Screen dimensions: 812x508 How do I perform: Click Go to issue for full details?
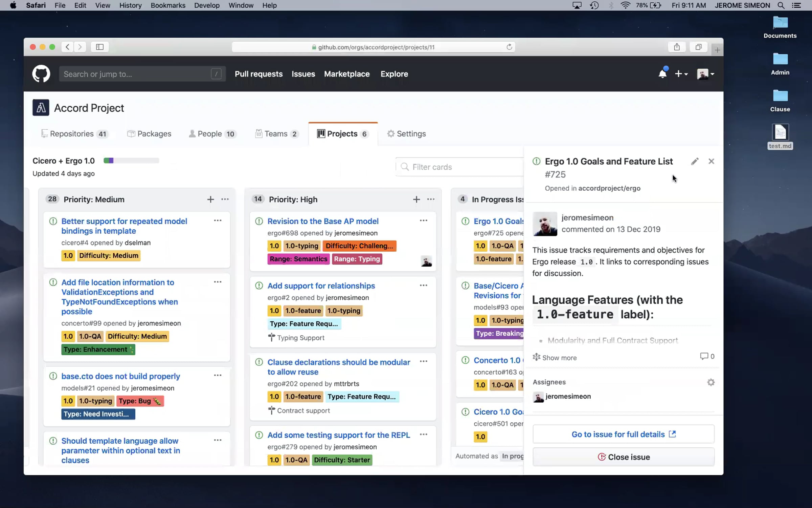[x=623, y=434]
